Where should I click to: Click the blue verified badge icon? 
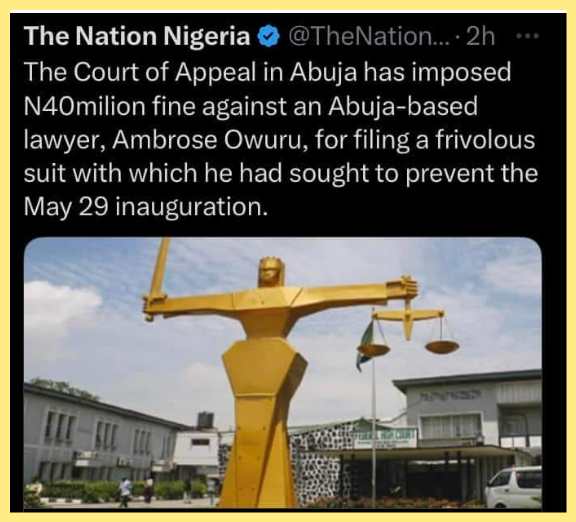pyautogui.click(x=269, y=36)
